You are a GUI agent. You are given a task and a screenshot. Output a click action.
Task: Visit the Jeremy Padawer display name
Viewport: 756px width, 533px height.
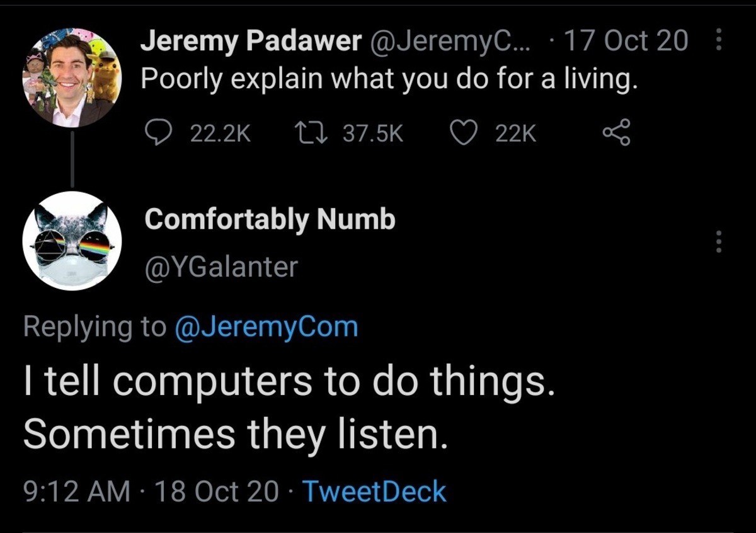point(250,42)
